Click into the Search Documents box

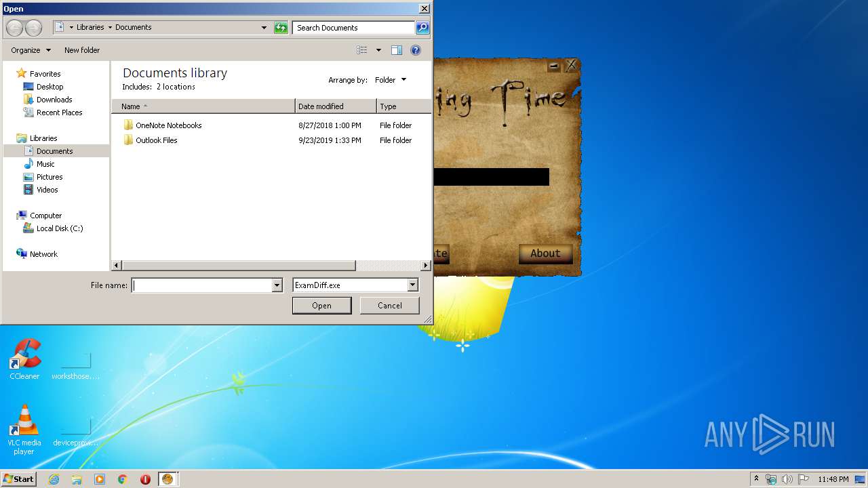[x=354, y=28]
